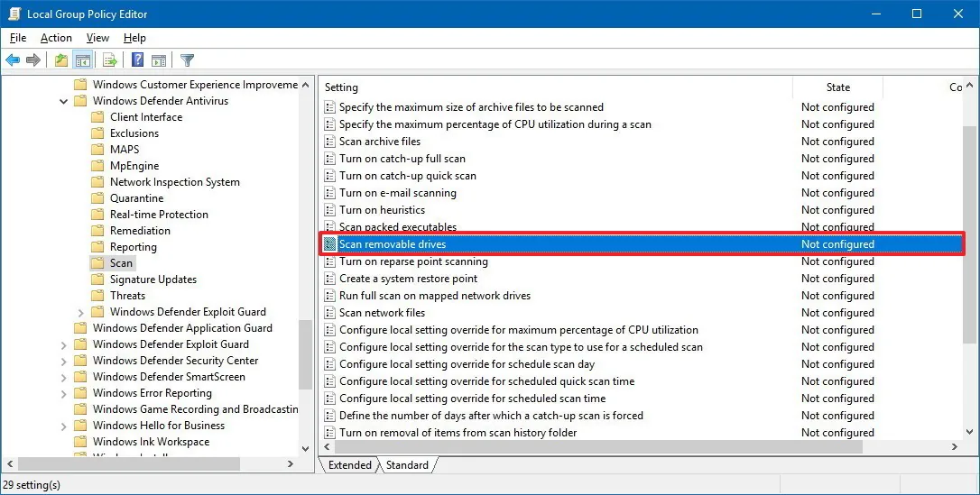
Task: Open the Help toolbar icon
Action: point(137,60)
